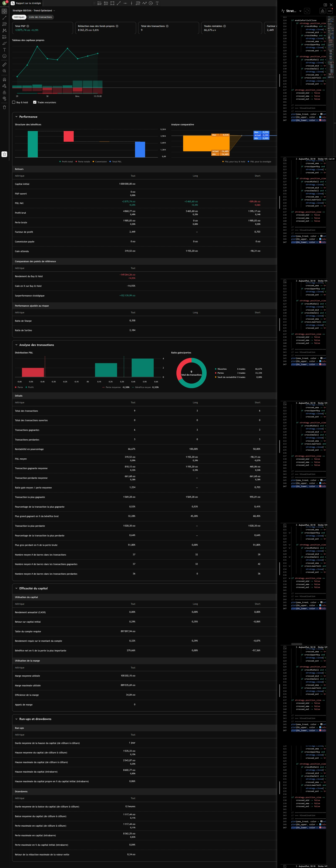Screen dimensions: 336x868
Task: Collapse the Run-ups et drawdowns section
Action: [17, 719]
